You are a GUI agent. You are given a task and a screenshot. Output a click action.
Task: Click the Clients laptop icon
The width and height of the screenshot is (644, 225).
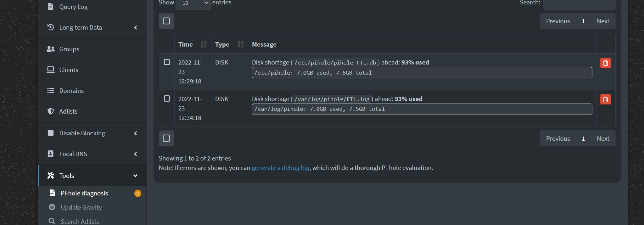pos(51,70)
